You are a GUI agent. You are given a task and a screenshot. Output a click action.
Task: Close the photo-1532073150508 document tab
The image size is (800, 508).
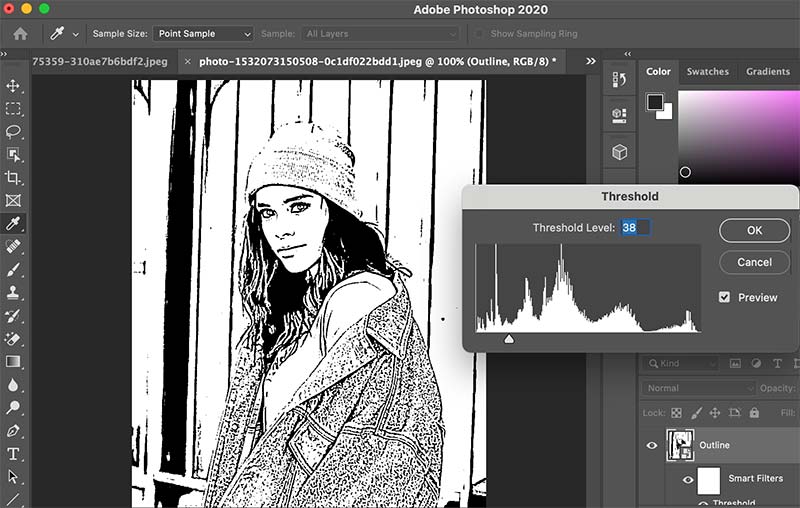click(x=188, y=62)
